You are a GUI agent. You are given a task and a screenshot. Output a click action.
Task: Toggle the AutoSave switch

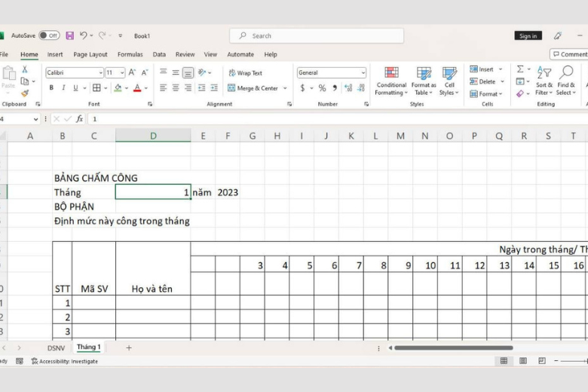point(49,35)
